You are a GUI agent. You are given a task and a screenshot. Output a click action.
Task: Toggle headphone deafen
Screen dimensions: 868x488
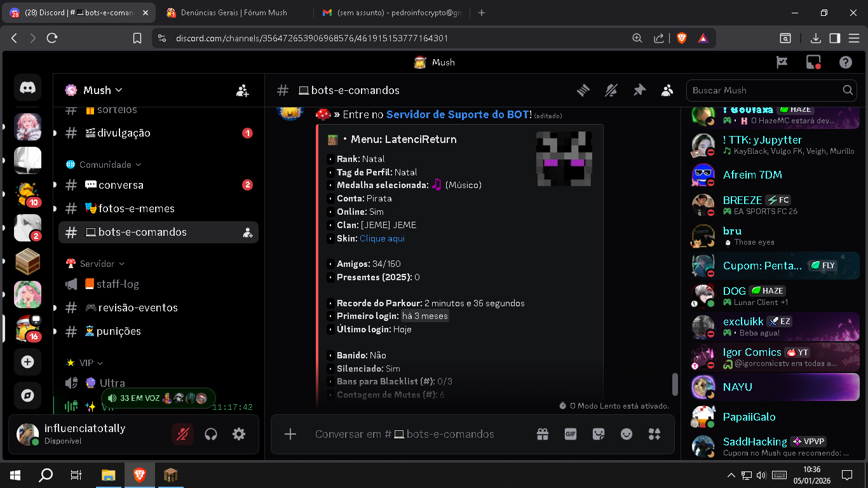(x=211, y=434)
